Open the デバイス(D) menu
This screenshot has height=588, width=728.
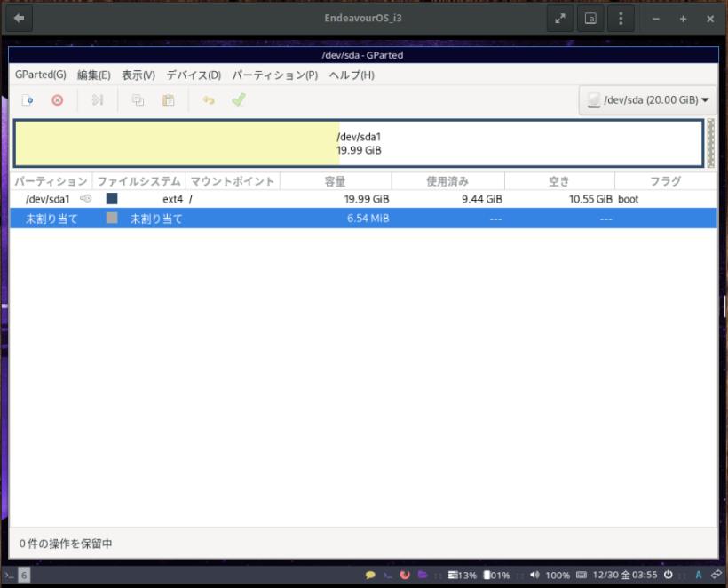point(194,75)
